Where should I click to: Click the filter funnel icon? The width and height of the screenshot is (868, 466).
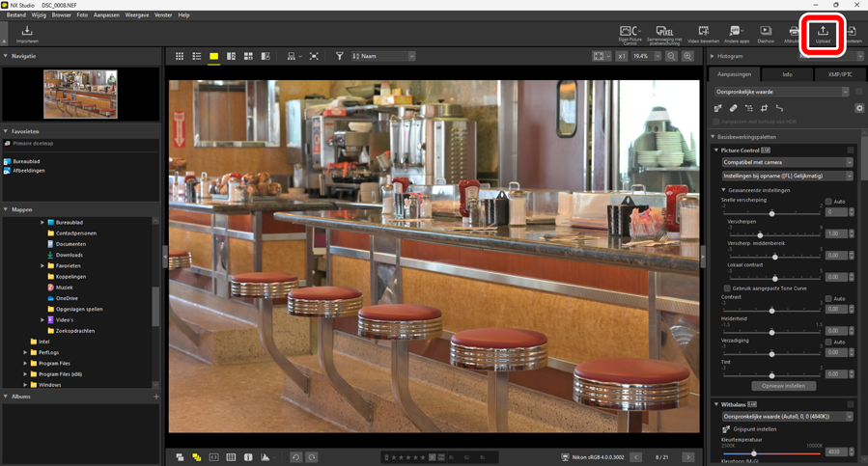(x=339, y=57)
